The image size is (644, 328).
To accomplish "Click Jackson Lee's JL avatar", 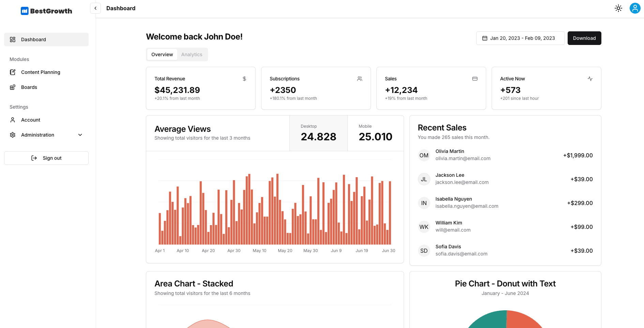I will point(424,179).
